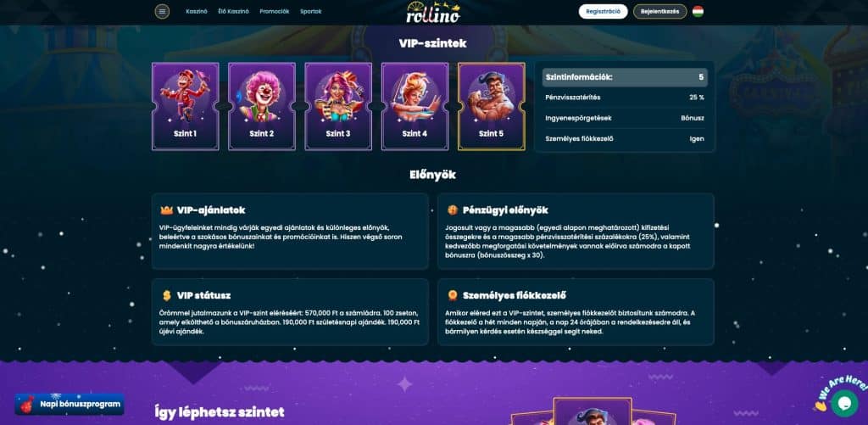
Task: Open the live chat bubble icon
Action: 844,404
